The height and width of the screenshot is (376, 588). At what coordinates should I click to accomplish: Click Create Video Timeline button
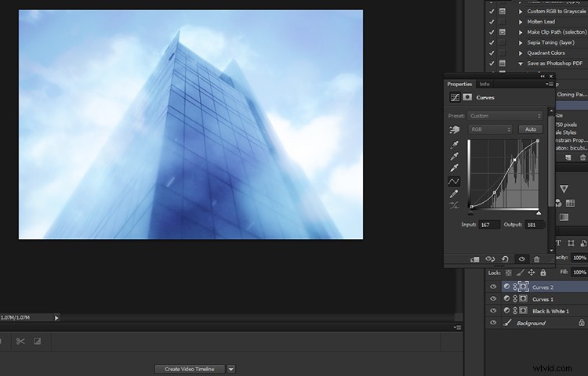(x=190, y=369)
